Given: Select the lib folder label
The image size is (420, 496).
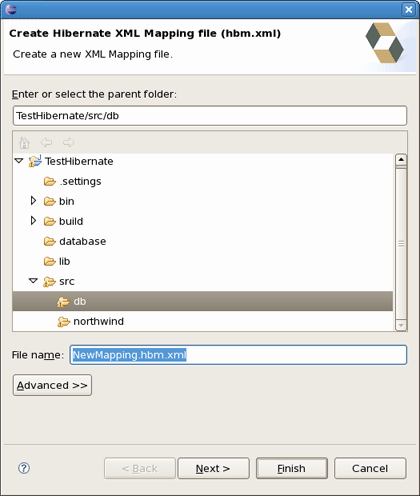Looking at the screenshot, I should click(x=65, y=261).
